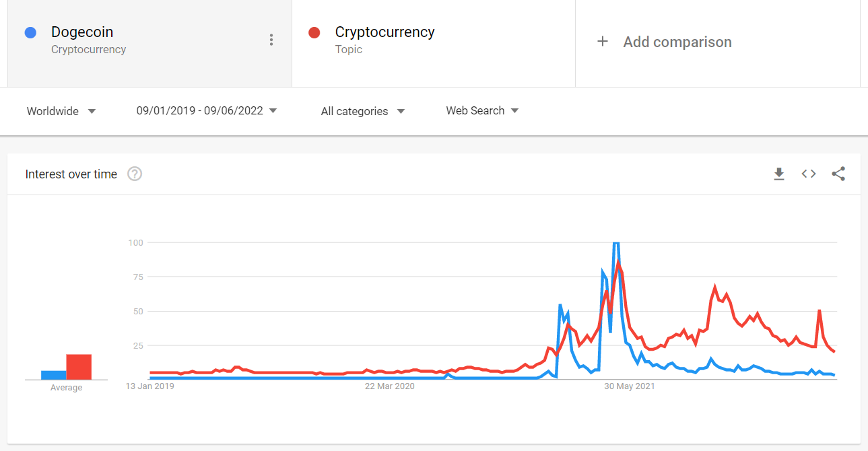Select the Cryptocurrency Topic term box
This screenshot has width=868, height=451.
point(434,43)
